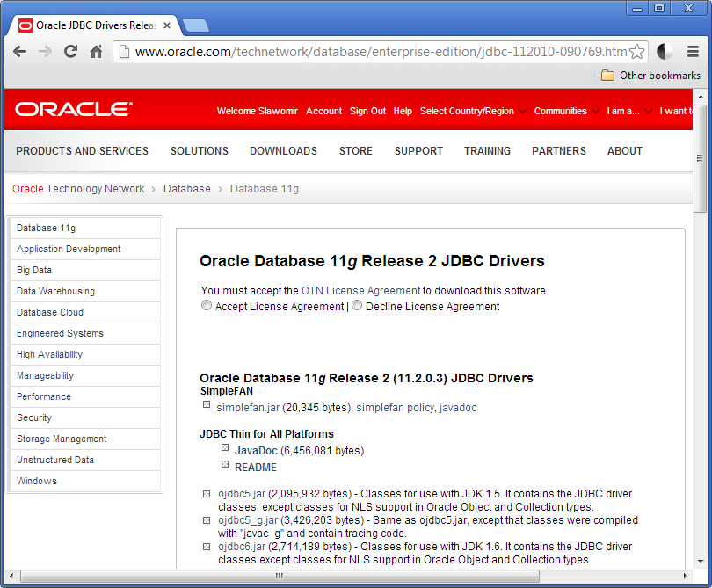
Task: Select Database Cloud in sidebar
Action: [x=85, y=312]
